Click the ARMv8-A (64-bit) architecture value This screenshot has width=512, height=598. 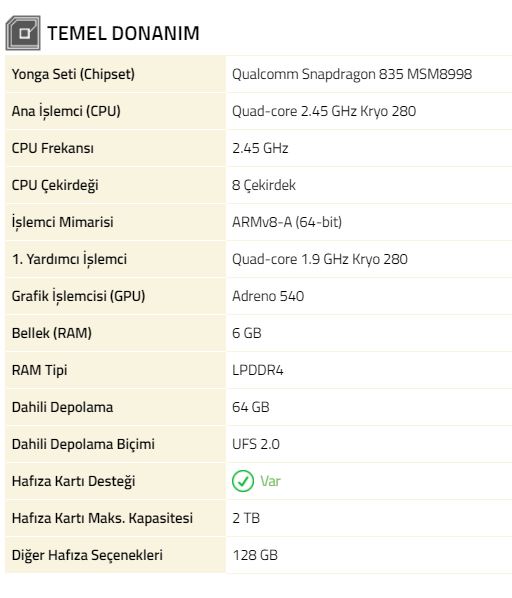[287, 222]
